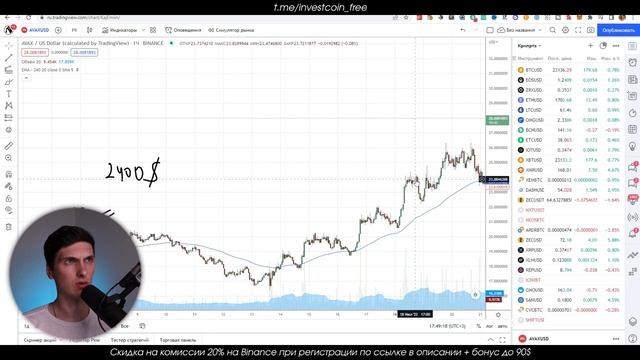Open the Индикаторы indicators menu
This screenshot has height=360, width=640.
120,30
